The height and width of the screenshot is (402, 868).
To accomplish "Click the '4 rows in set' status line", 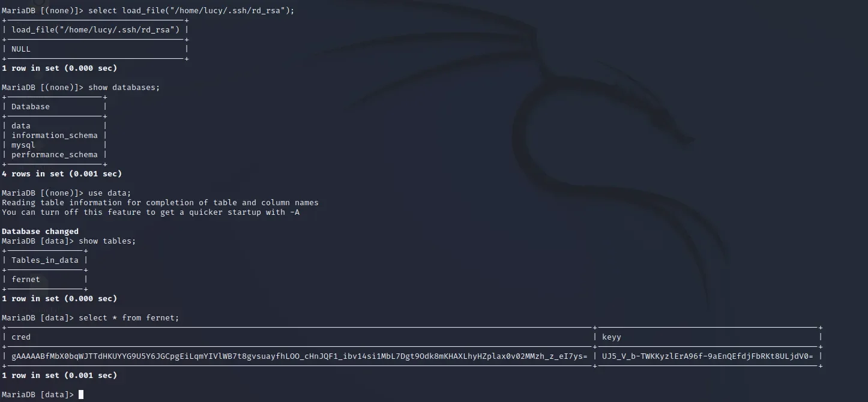I will (x=62, y=173).
